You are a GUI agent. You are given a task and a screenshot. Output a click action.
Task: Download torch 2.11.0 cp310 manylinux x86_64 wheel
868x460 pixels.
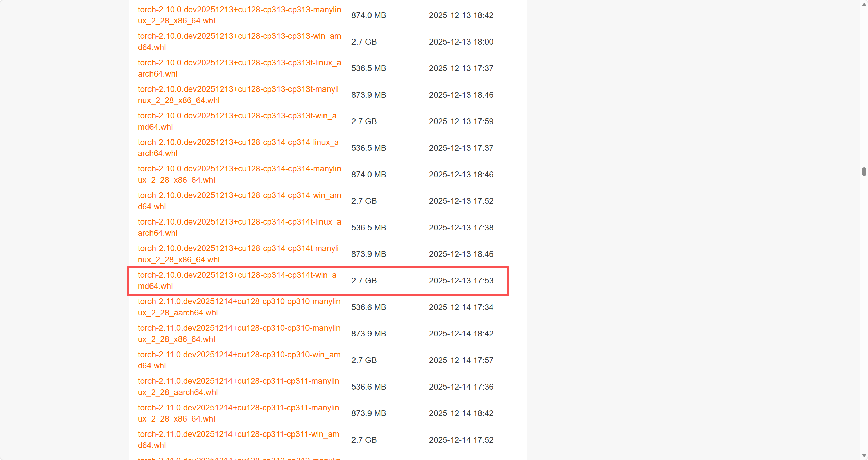[x=239, y=328]
